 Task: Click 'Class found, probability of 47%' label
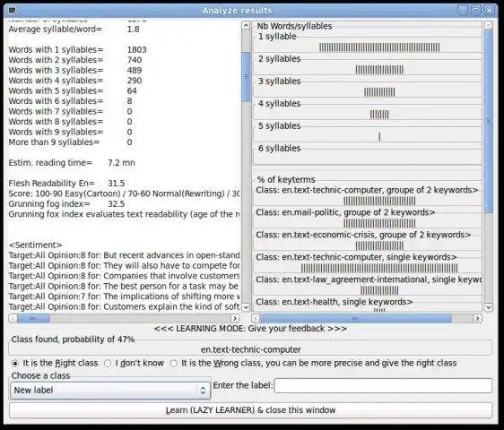click(73, 340)
